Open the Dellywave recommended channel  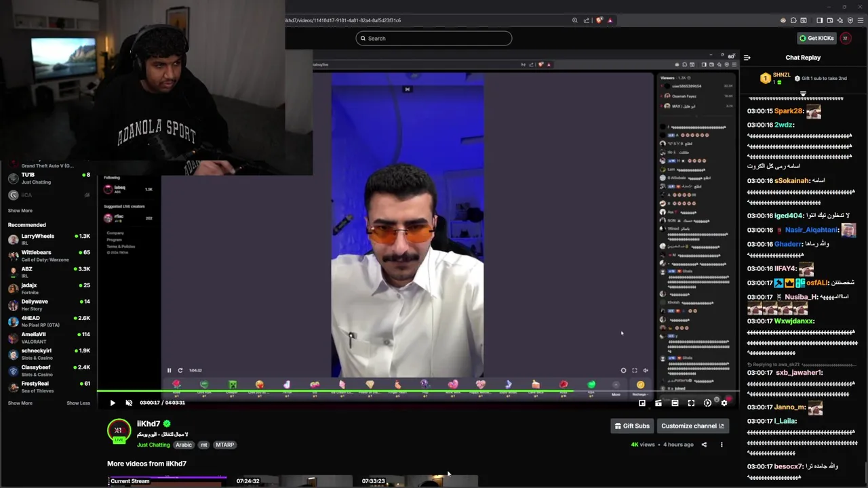click(x=49, y=304)
